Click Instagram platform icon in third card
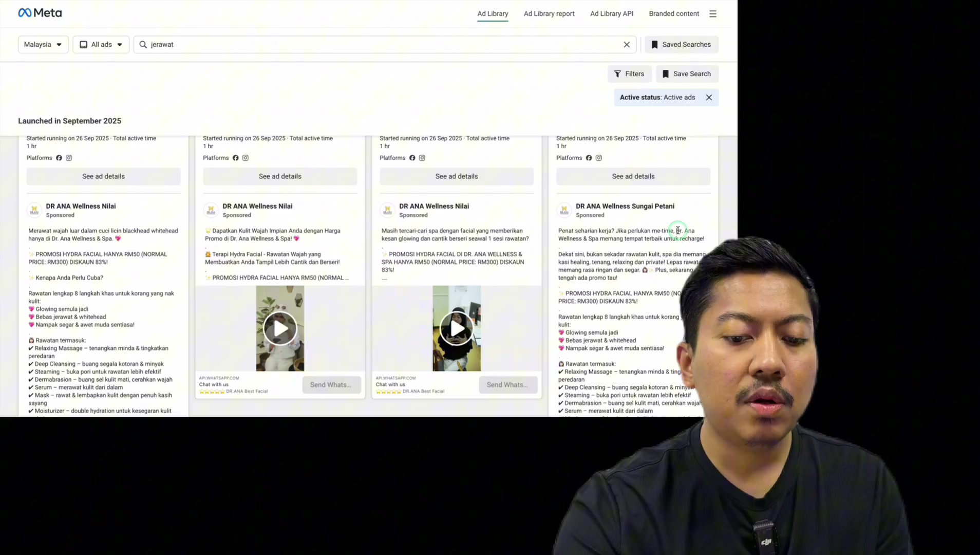The image size is (980, 555). [422, 158]
